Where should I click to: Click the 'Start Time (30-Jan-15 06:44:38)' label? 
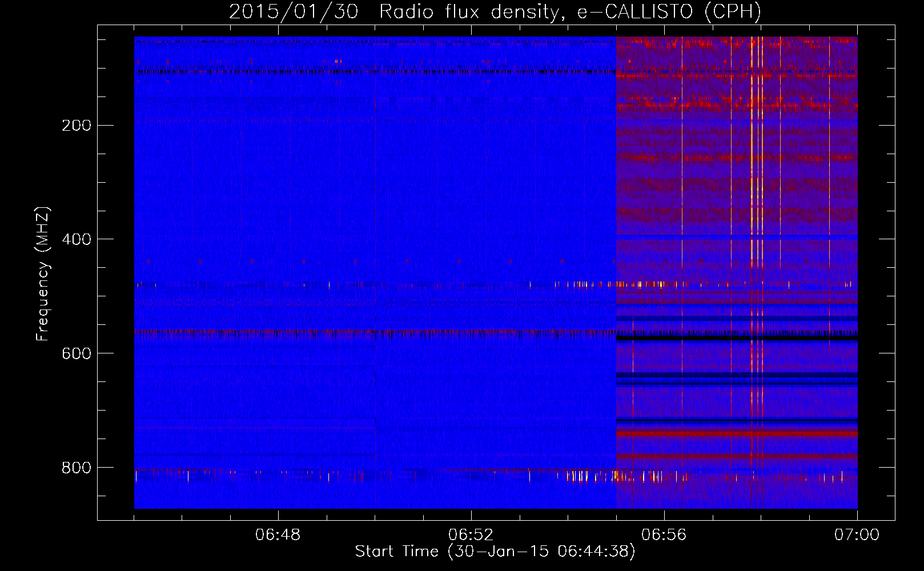[495, 552]
